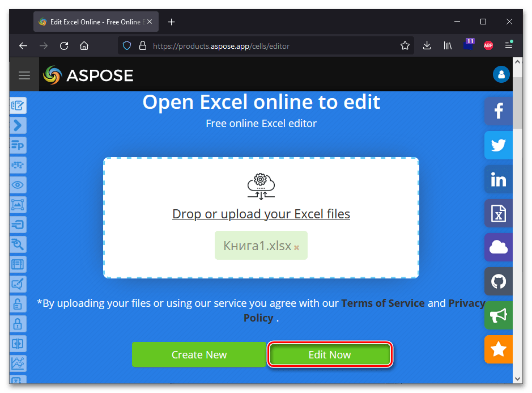Bookmark this page with the star
532x393 pixels.
405,46
